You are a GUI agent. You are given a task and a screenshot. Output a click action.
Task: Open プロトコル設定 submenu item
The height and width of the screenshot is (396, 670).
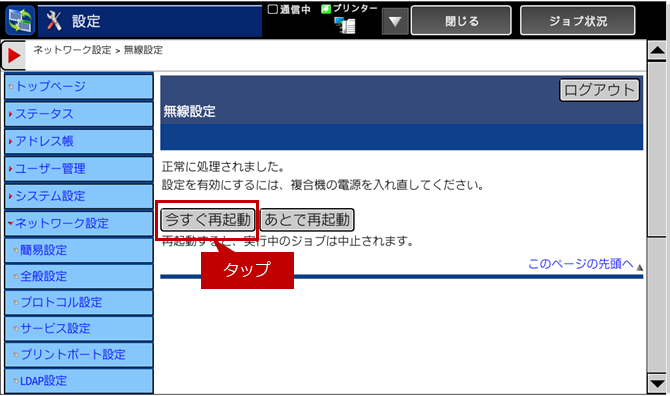(x=79, y=302)
